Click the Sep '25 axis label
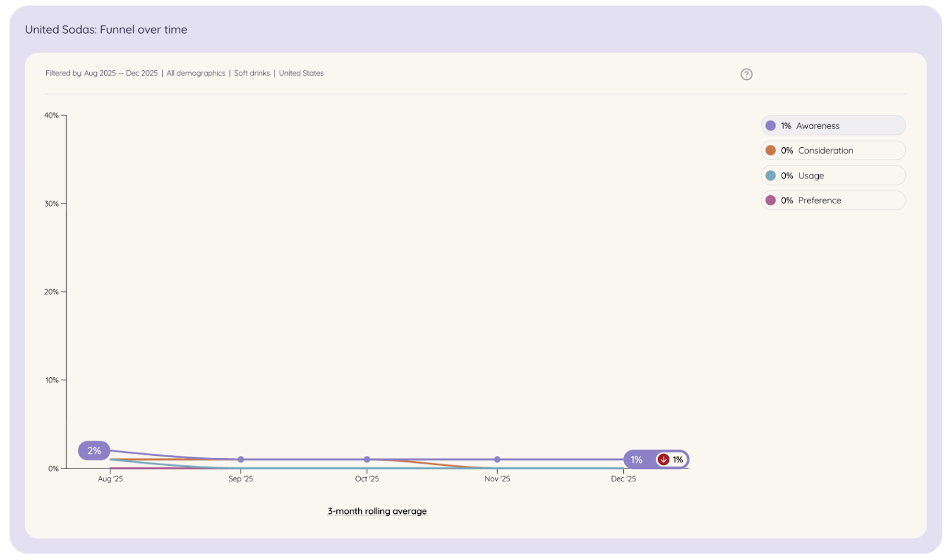 [x=241, y=479]
